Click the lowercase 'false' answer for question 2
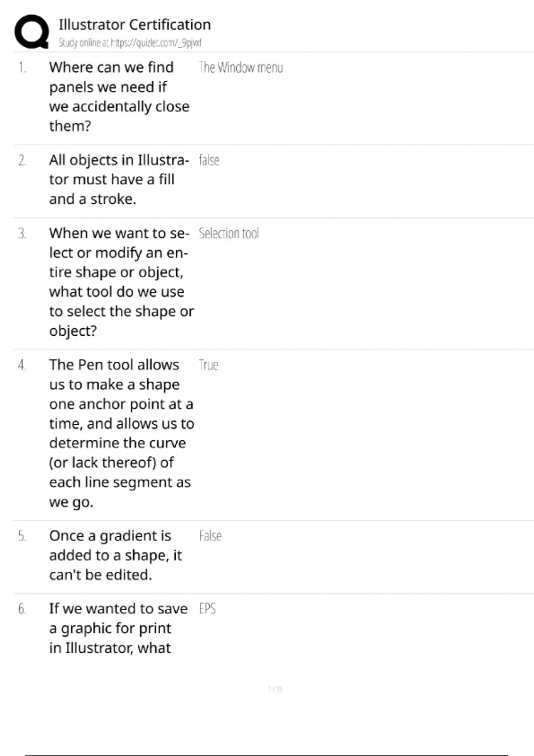Viewport: 534px width, 756px height. 209,160
